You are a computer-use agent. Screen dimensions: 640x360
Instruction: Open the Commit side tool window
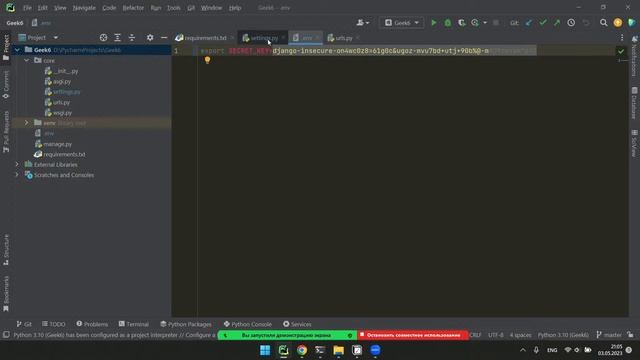click(6, 85)
